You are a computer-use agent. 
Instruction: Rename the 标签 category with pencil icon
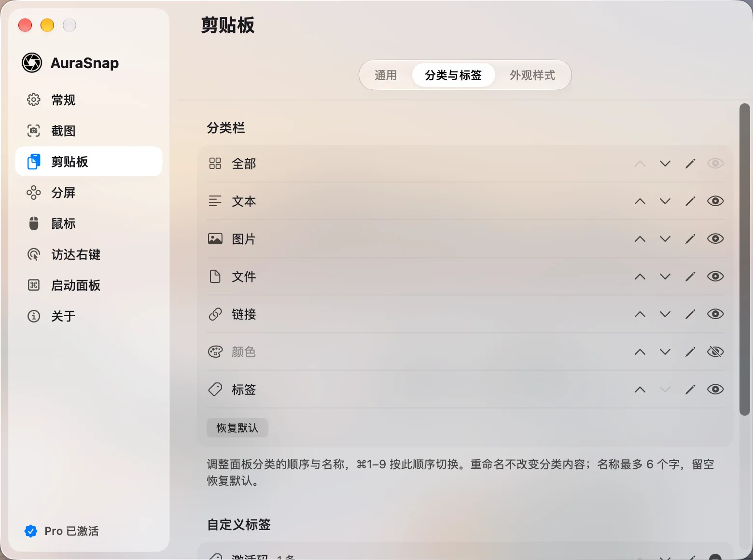tap(690, 390)
